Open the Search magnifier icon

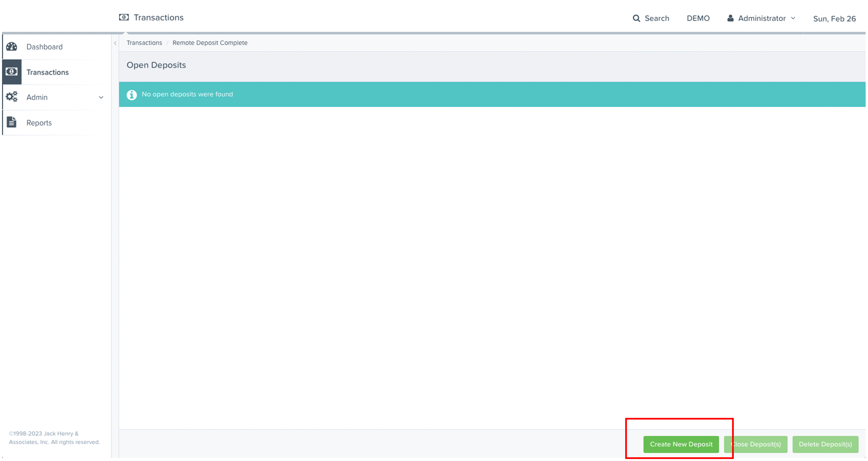click(637, 18)
